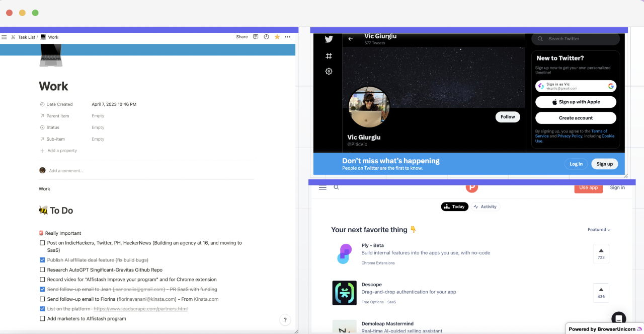This screenshot has width=644, height=334.
Task: Expand the Featured sort dropdown
Action: pyautogui.click(x=599, y=230)
